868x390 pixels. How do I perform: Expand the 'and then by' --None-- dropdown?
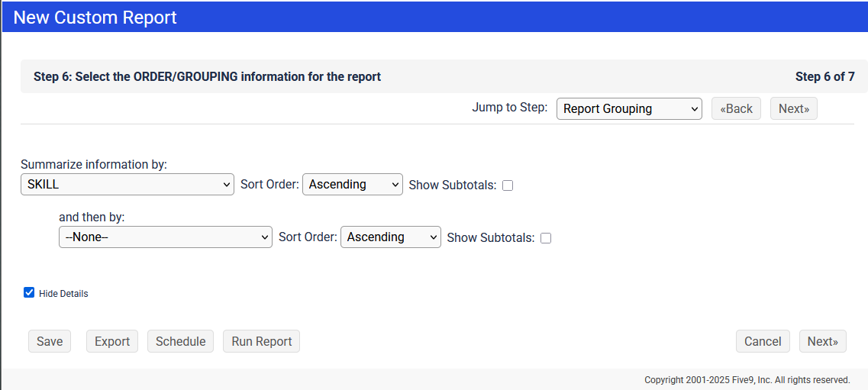point(165,237)
